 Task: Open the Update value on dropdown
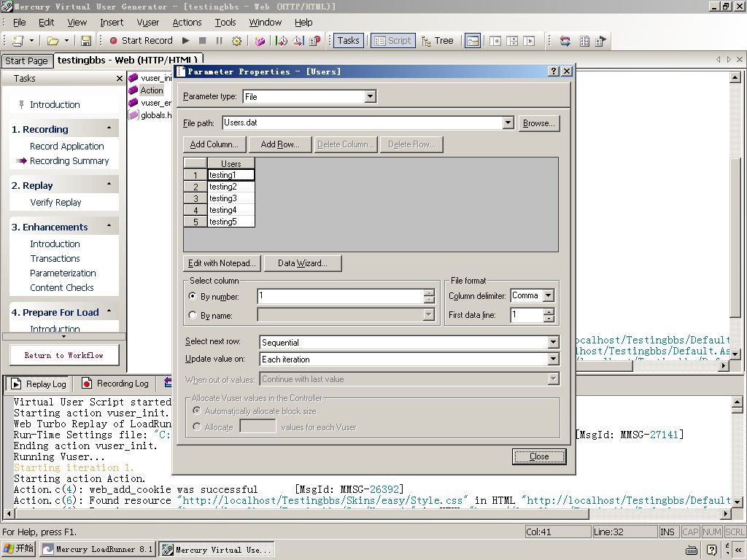(x=553, y=359)
